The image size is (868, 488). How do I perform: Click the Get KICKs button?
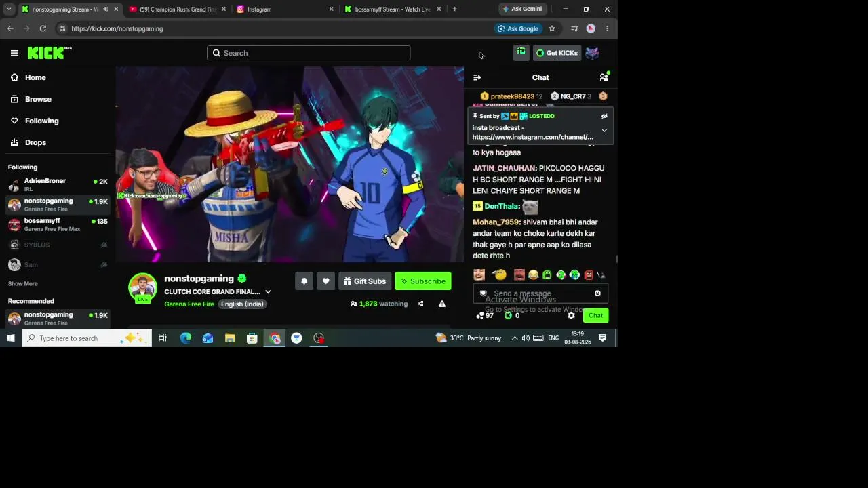[557, 53]
